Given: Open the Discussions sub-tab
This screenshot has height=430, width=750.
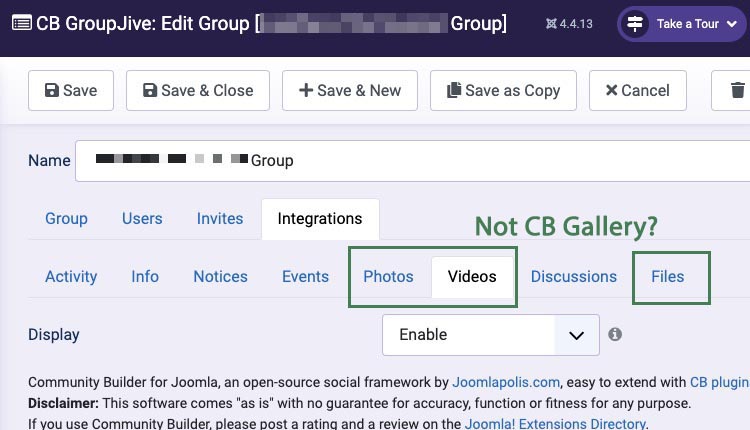Looking at the screenshot, I should point(574,276).
